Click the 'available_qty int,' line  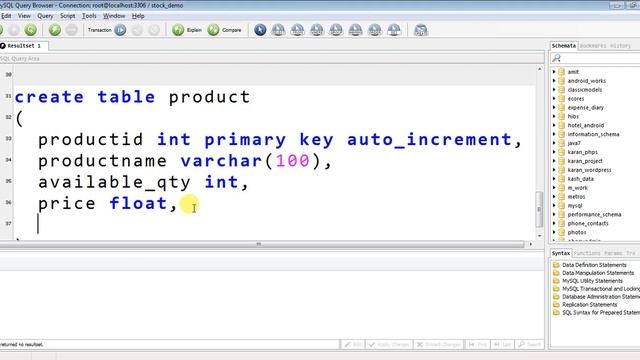143,182
